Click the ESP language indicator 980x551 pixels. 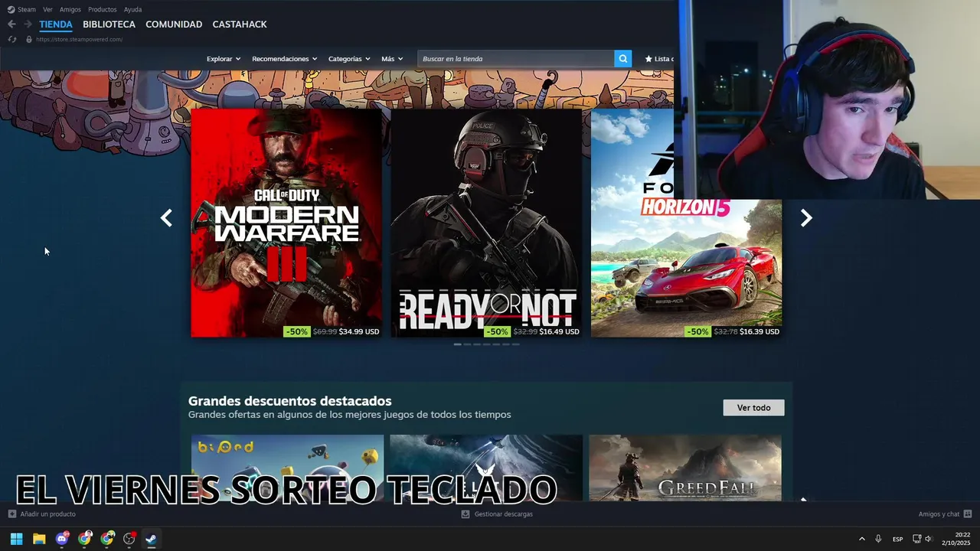click(897, 539)
